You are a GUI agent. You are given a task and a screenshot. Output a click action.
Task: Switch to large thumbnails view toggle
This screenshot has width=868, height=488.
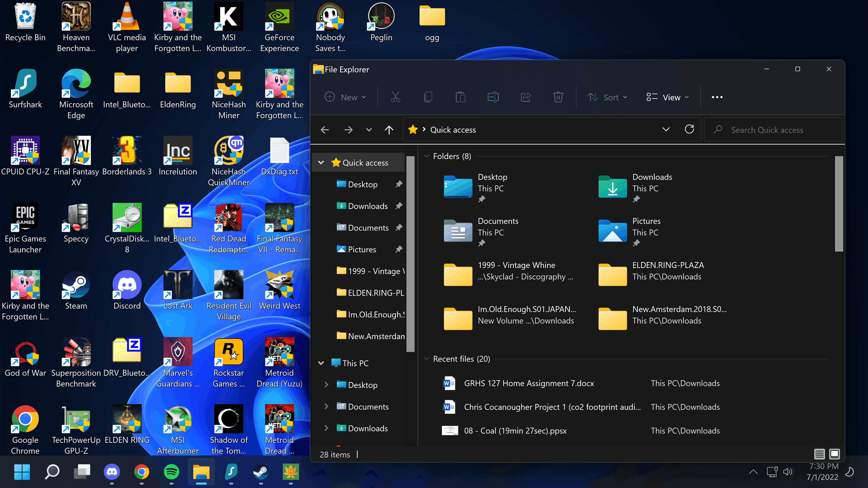835,454
